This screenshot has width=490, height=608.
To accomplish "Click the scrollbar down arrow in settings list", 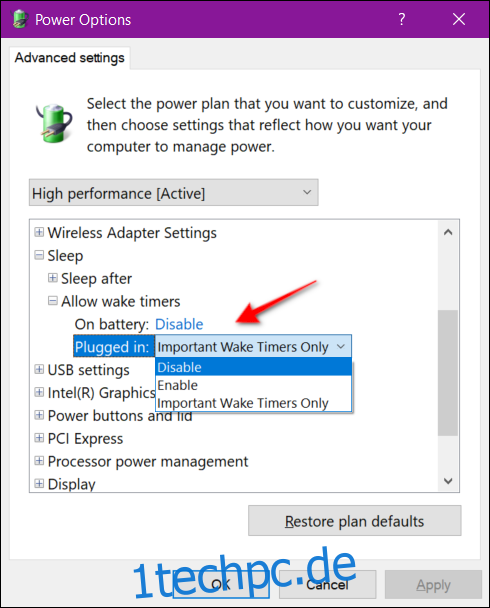I will point(448,481).
